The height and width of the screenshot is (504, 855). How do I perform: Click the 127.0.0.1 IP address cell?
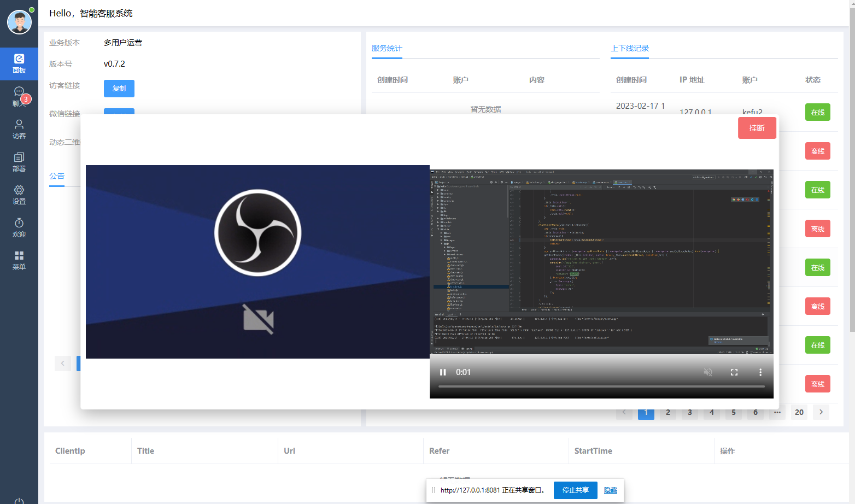695,112
